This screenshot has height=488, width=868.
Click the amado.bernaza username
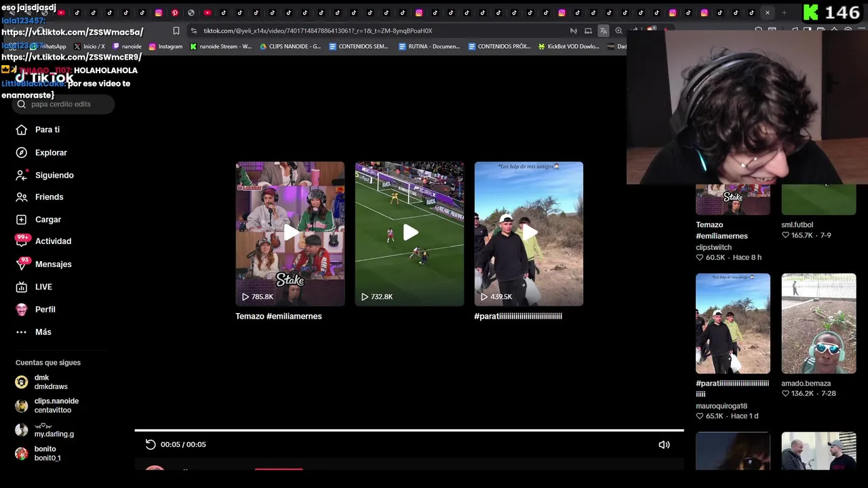tap(806, 384)
